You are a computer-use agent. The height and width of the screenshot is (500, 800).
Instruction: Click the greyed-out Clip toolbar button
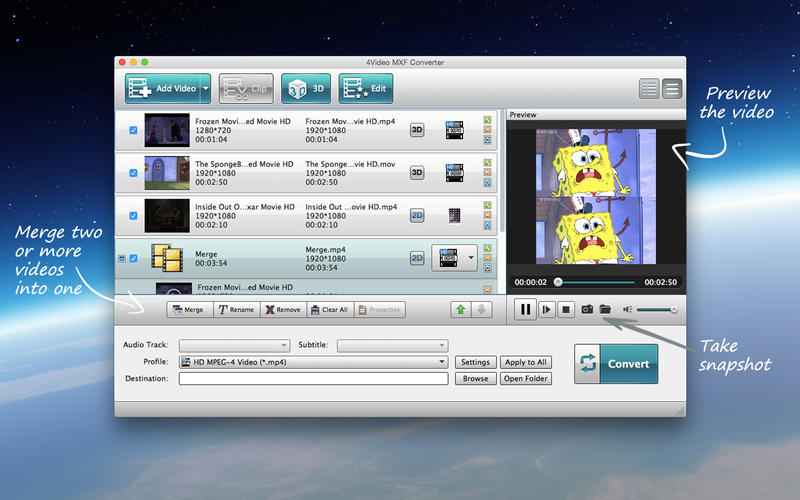(x=246, y=88)
